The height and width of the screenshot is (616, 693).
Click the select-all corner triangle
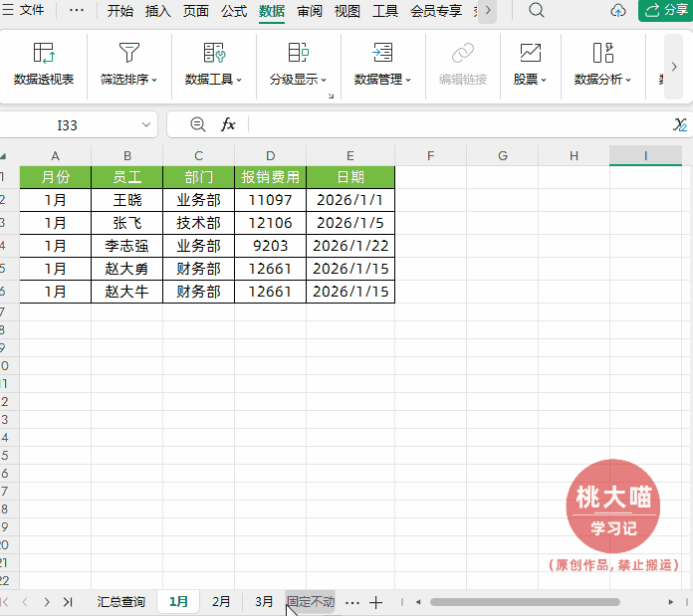coord(4,156)
